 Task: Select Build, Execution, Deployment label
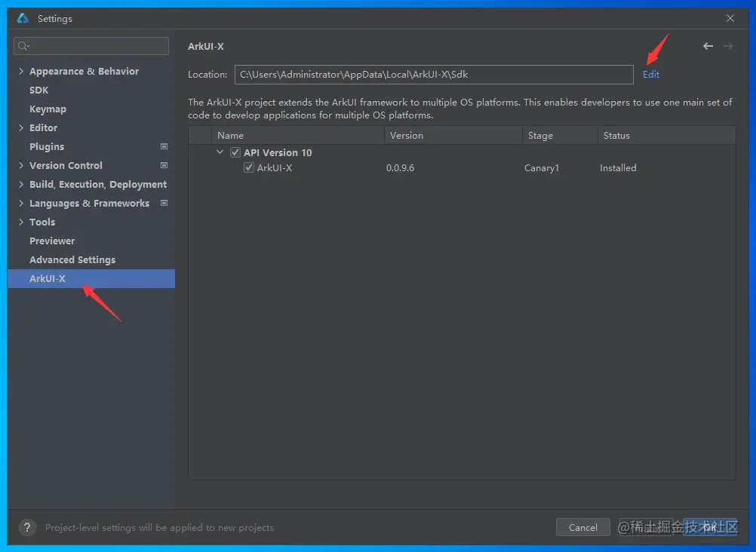98,184
